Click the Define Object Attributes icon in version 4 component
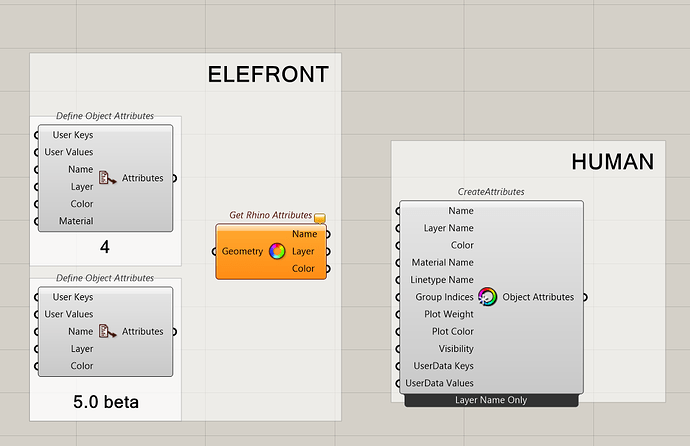The height and width of the screenshot is (446, 690). pyautogui.click(x=107, y=178)
